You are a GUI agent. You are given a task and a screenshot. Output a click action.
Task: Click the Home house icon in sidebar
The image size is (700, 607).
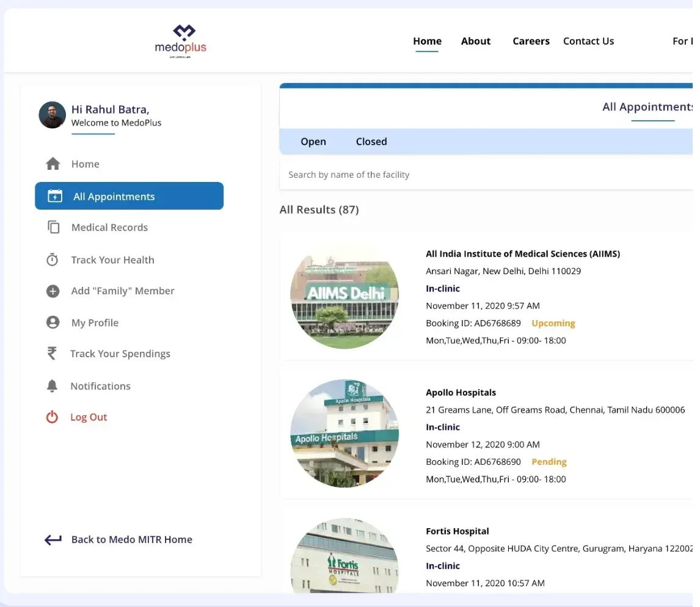53,164
